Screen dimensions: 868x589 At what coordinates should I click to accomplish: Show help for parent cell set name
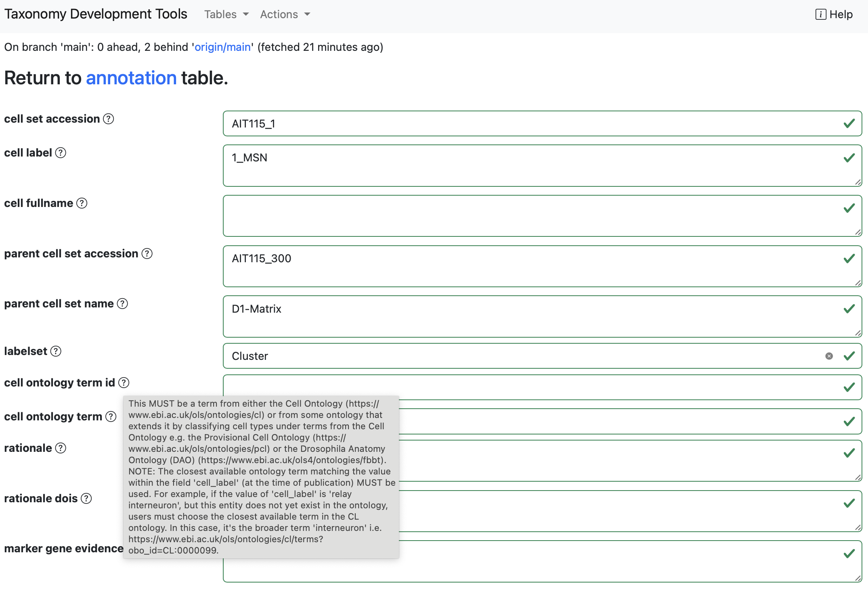[x=122, y=304]
